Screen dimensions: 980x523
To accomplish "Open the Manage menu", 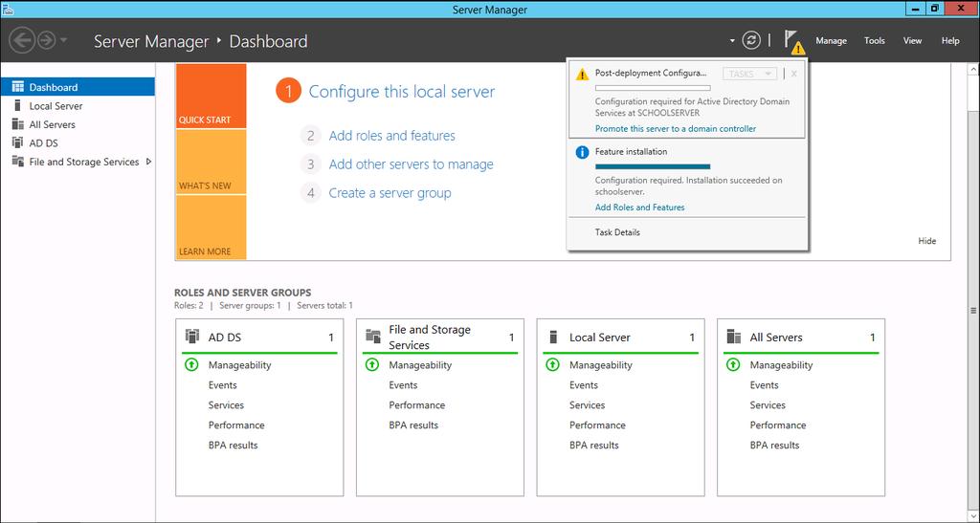I will click(831, 40).
